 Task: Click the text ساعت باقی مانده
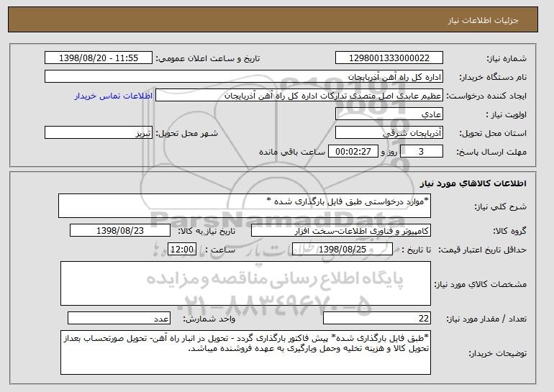pyautogui.click(x=292, y=152)
